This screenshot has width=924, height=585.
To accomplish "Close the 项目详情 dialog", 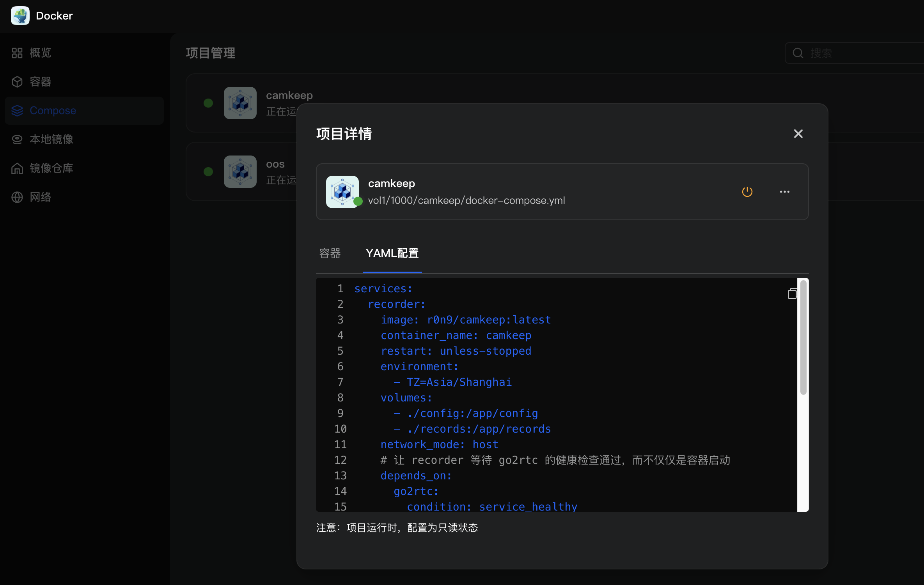I will 798,134.
